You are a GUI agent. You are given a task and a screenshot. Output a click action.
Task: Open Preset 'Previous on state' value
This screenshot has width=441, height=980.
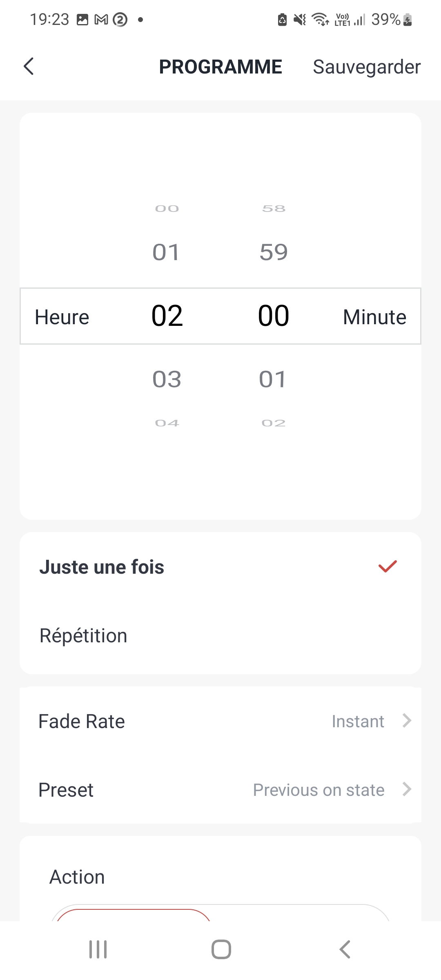click(318, 790)
